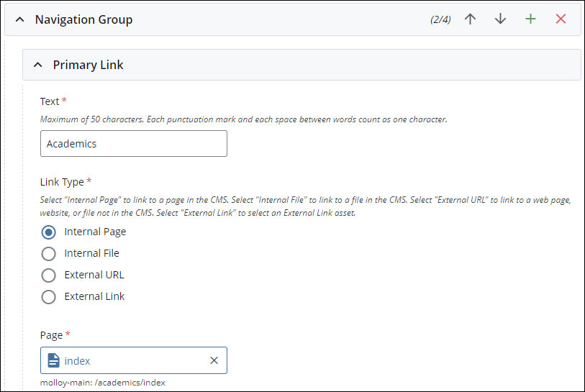Viewport: 585px width, 392px height.
Task: Open the page chooser via the index document icon
Action: point(53,360)
